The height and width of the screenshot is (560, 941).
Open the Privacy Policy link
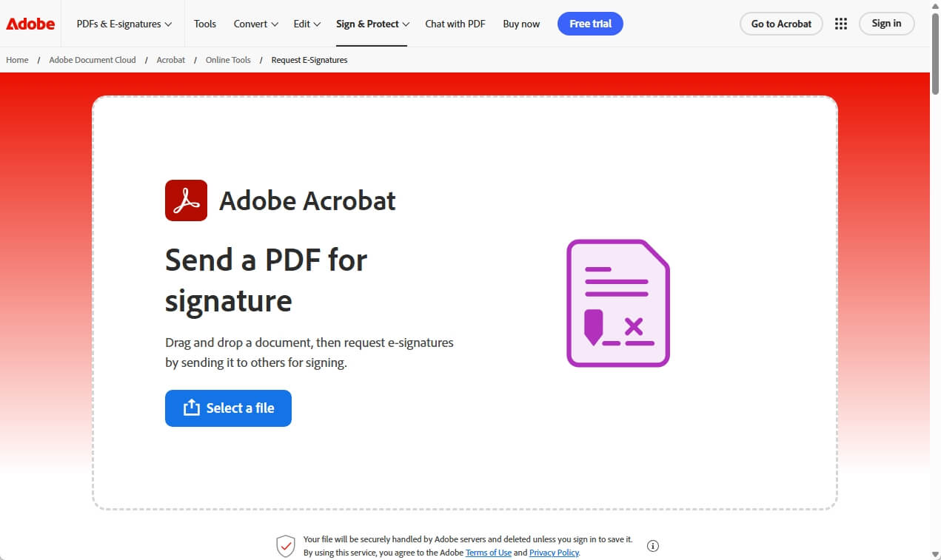[x=555, y=553]
